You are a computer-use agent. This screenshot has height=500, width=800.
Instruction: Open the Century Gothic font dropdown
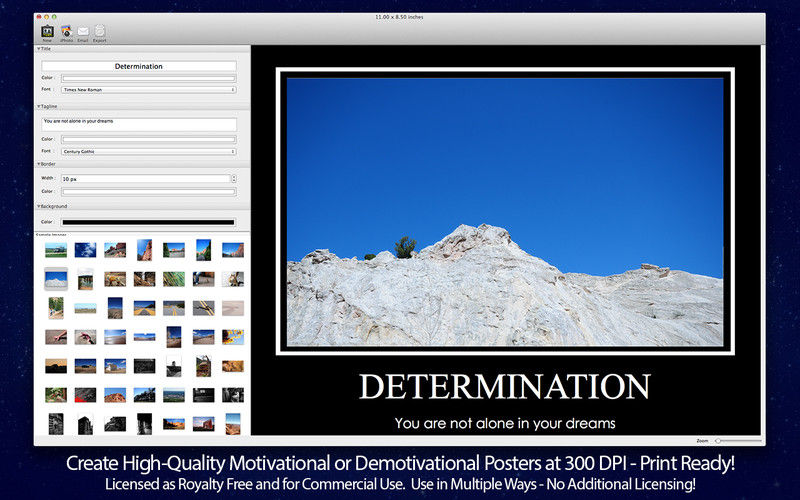(x=148, y=152)
